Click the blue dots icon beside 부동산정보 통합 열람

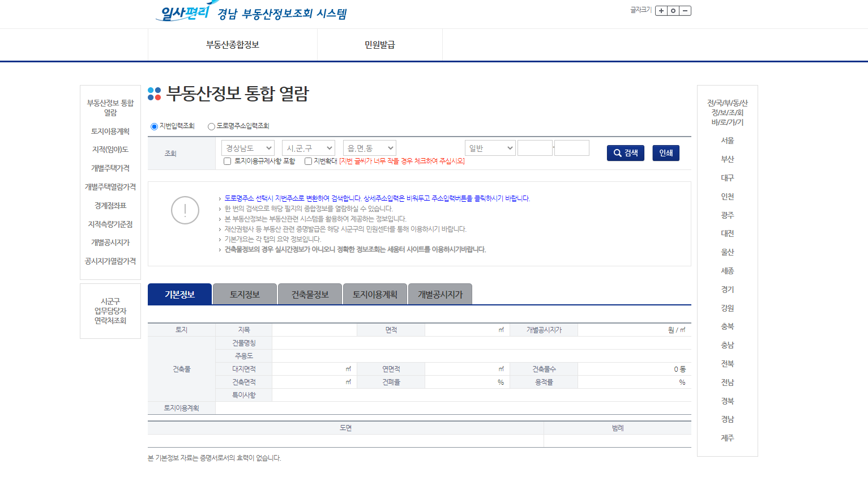153,94
